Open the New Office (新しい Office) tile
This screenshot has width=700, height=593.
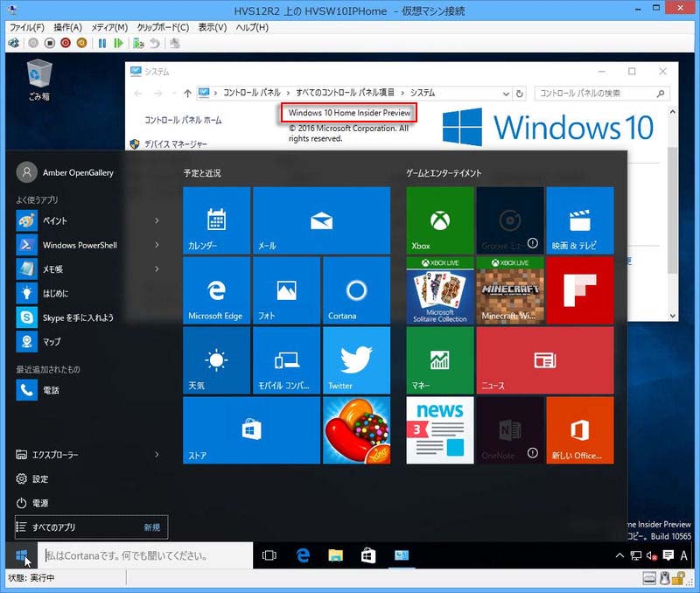[x=580, y=430]
